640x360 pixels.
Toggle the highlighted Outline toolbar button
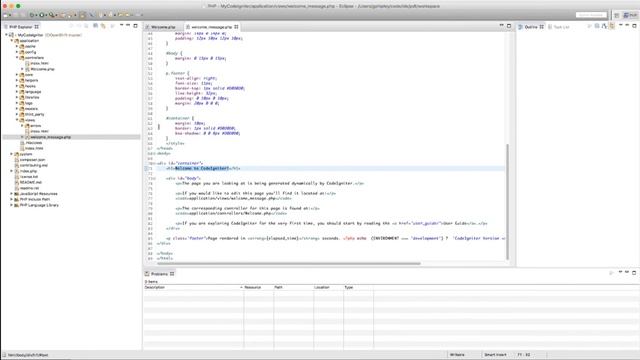pyautogui.click(x=612, y=26)
